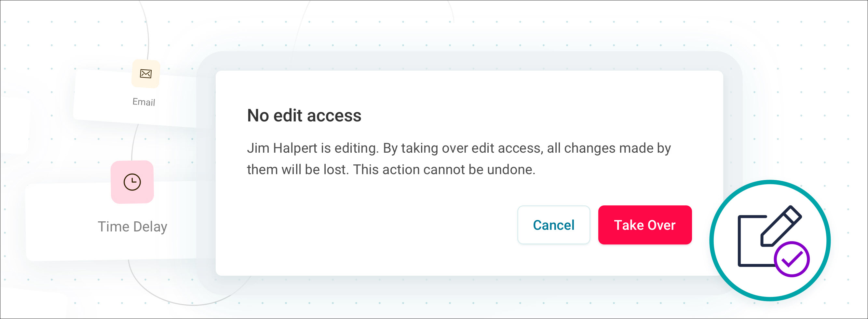Select the Time Delay label
The width and height of the screenshot is (868, 319).
132,227
